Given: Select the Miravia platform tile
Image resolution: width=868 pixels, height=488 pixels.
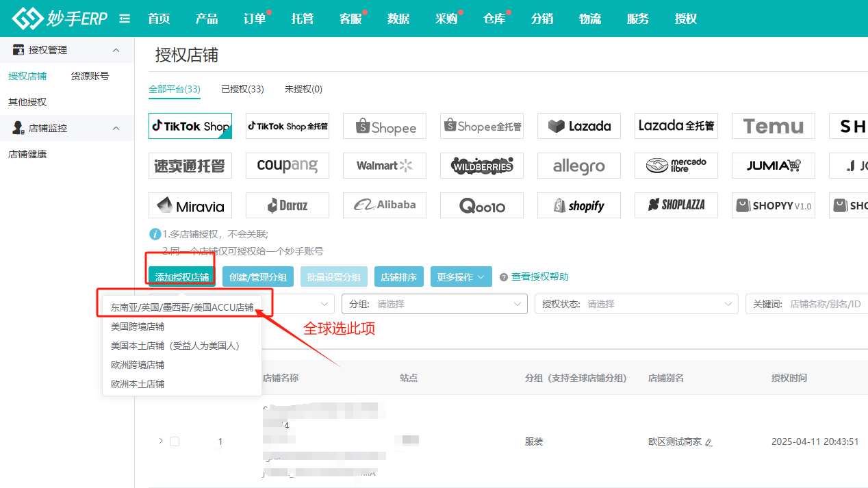Looking at the screenshot, I should coord(190,205).
